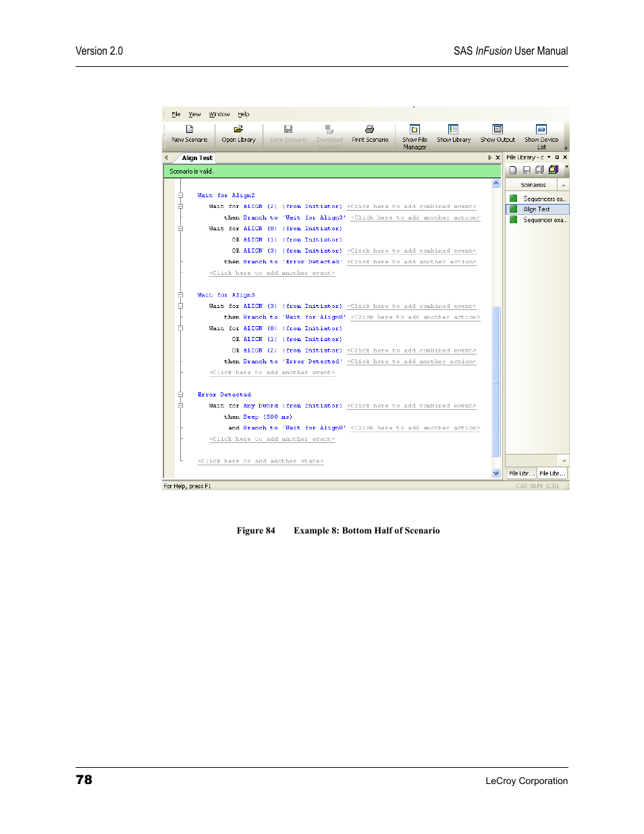
Task: Click 'add combined event' after Any Dword
Action: tap(411, 406)
